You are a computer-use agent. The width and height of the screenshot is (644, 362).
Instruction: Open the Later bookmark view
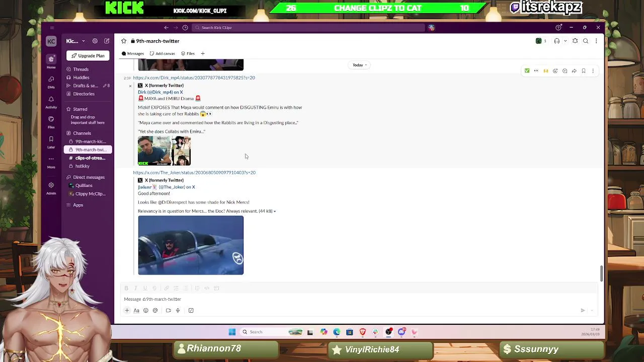51,142
